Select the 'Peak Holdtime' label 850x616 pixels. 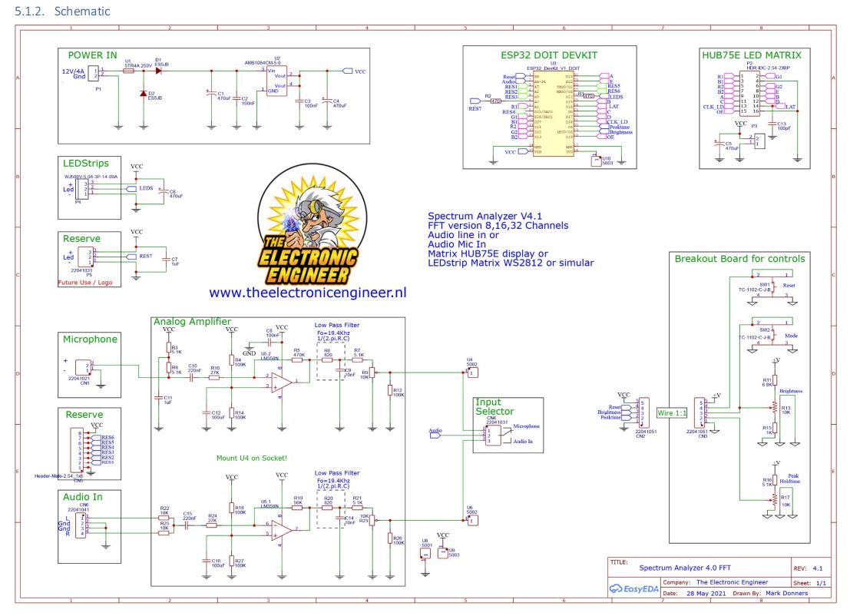tap(790, 479)
